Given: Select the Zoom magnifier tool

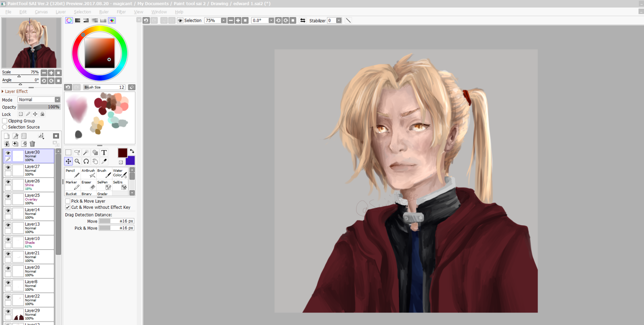Looking at the screenshot, I should point(77,161).
